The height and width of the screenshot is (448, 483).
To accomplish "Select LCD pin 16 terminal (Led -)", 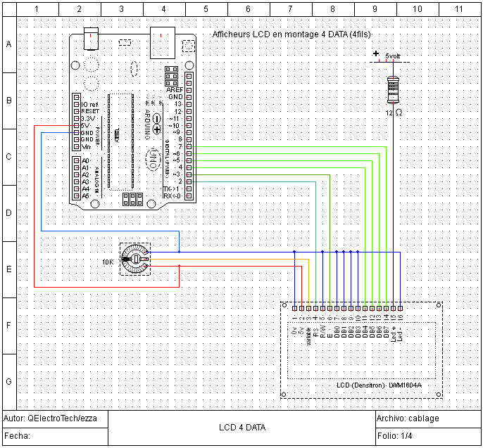I will (401, 308).
